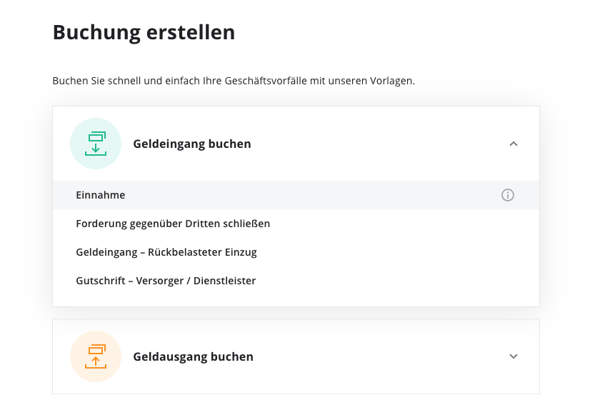
Task: Click the green Geldeingang download icon
Action: (x=96, y=144)
